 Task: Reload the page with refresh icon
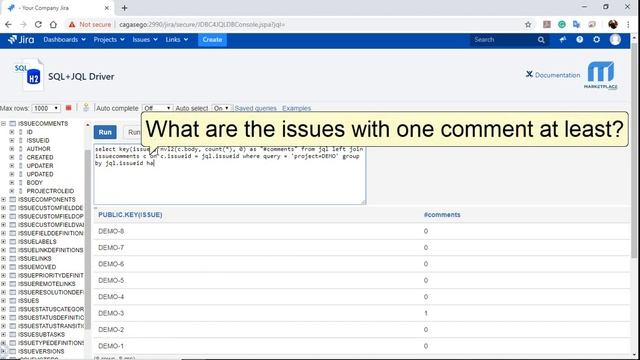(38, 24)
